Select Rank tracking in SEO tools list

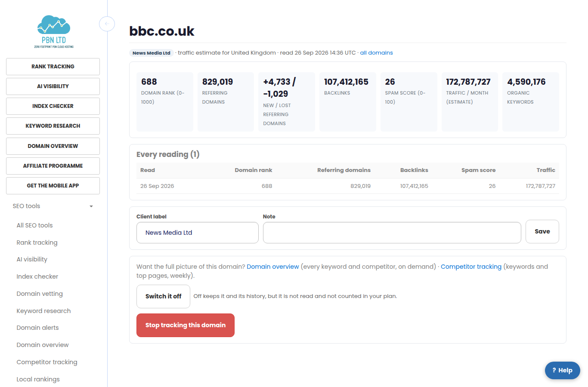tap(37, 243)
